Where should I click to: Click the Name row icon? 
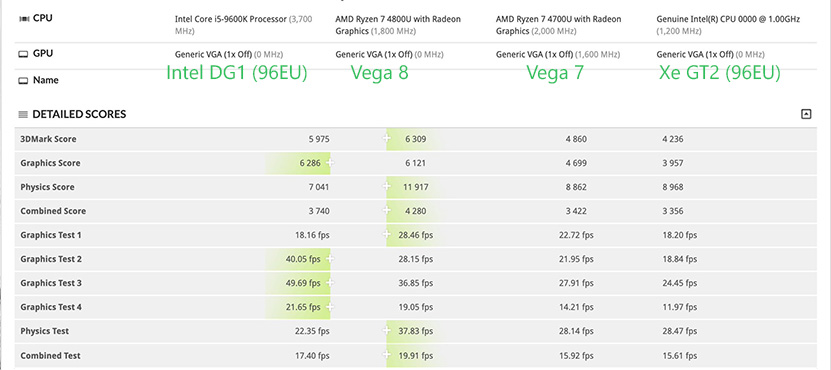(23, 81)
